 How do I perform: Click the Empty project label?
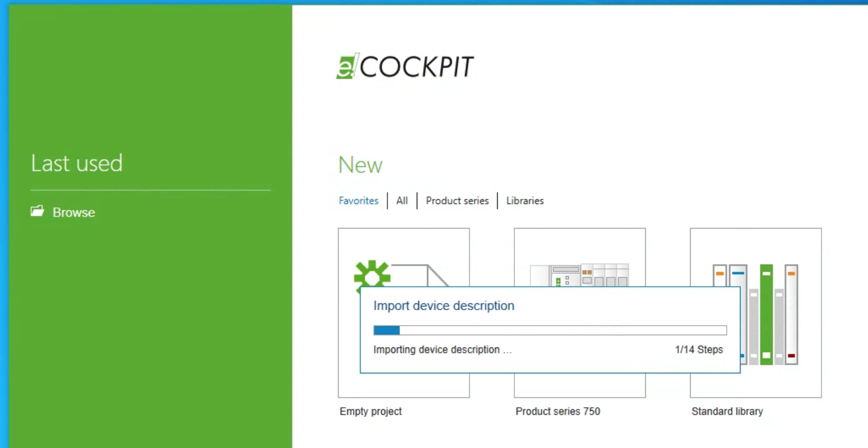(x=371, y=411)
